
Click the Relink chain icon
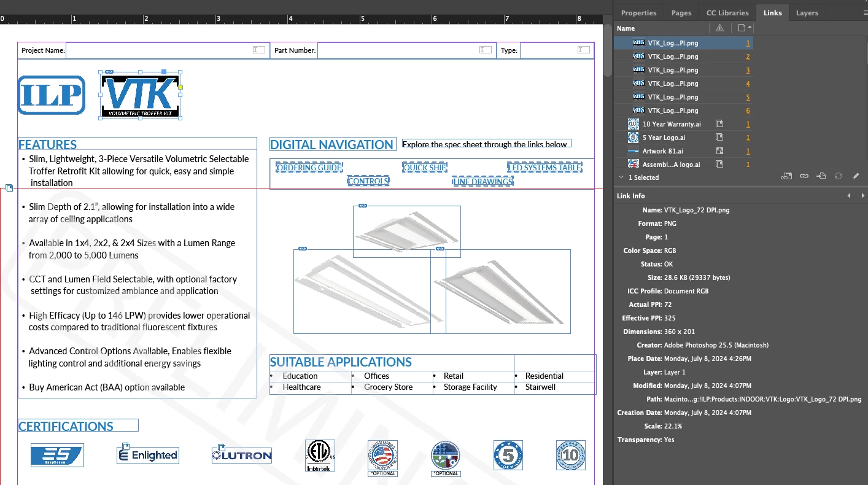804,177
